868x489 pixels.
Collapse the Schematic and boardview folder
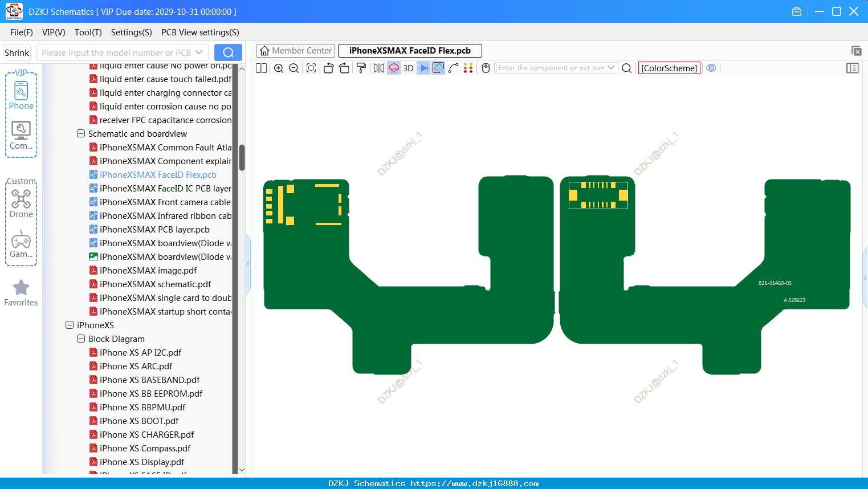pyautogui.click(x=81, y=134)
